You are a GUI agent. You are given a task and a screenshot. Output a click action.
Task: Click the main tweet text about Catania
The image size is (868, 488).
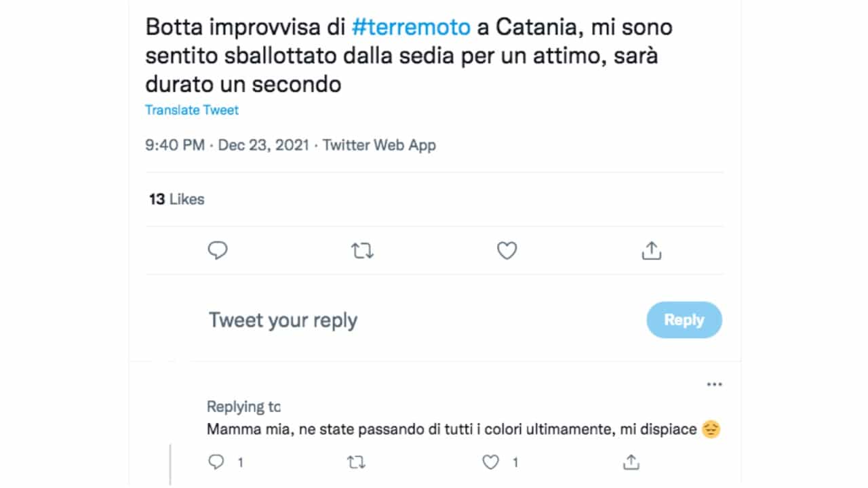point(409,56)
